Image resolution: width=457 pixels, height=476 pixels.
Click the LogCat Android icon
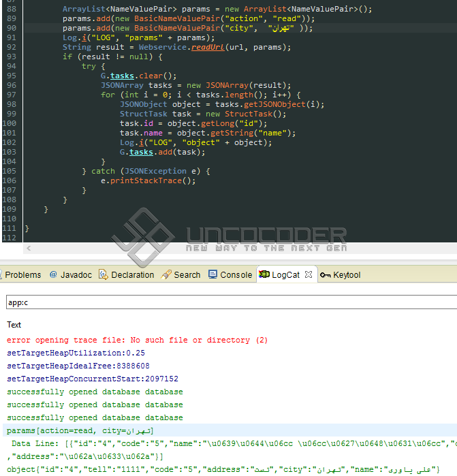point(264,274)
